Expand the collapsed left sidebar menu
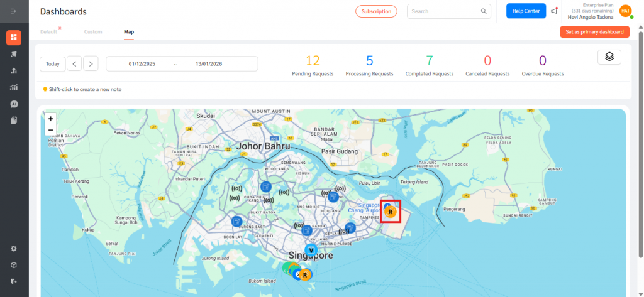Image resolution: width=644 pixels, height=297 pixels. (14, 11)
